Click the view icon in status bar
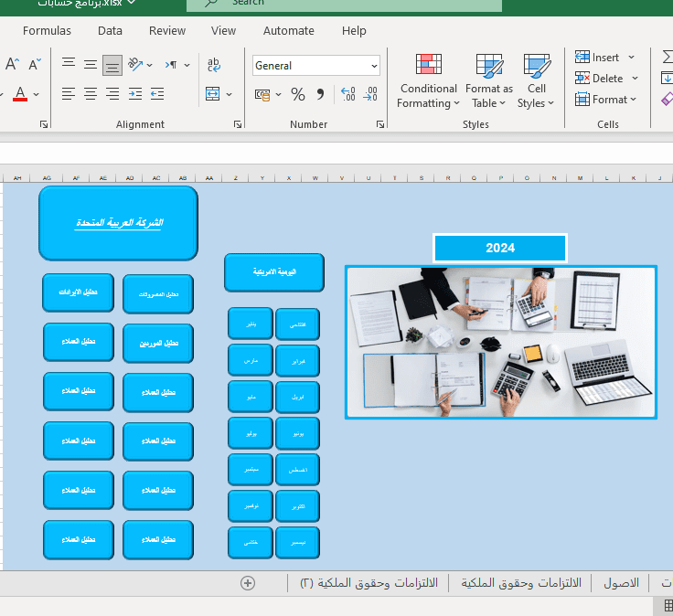 click(x=668, y=606)
